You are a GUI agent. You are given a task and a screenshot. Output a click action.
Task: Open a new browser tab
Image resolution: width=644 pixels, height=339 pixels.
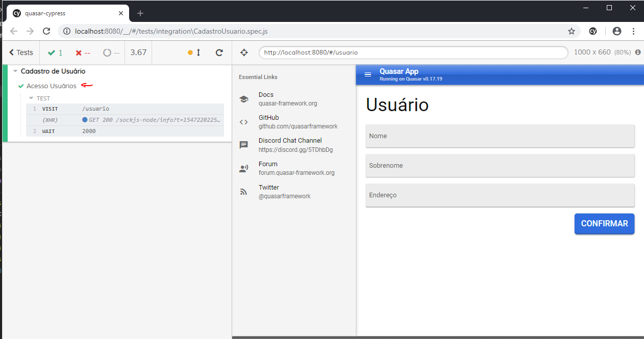(140, 13)
